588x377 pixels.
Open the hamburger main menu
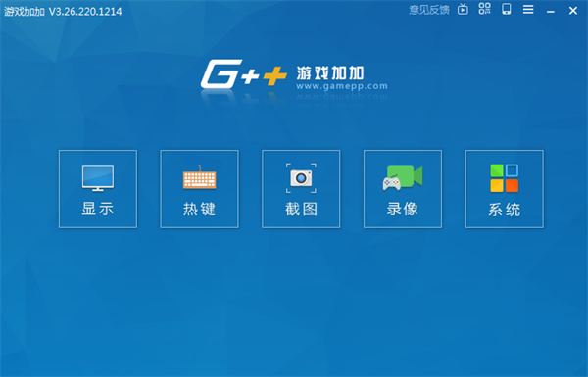[x=528, y=10]
